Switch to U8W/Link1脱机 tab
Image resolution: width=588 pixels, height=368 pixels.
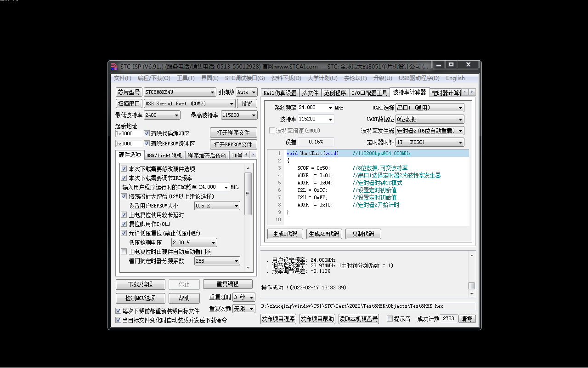click(164, 155)
